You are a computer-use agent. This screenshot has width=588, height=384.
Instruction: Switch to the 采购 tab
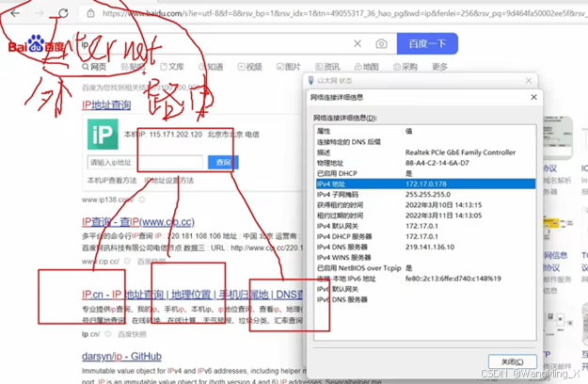[x=405, y=67]
